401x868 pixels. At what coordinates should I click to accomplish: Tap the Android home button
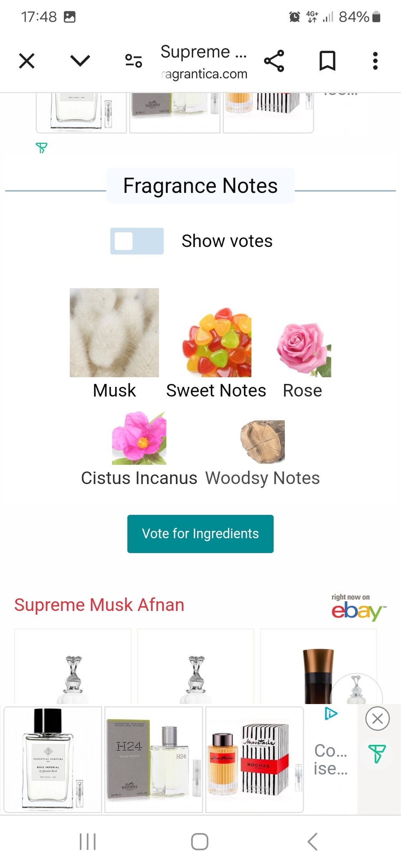(200, 841)
